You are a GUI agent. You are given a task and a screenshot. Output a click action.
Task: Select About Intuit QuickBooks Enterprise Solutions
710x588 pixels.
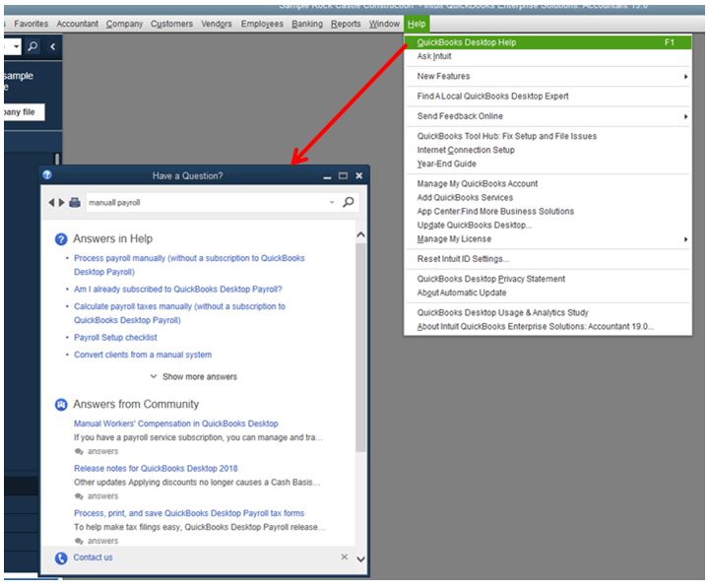pos(548,326)
